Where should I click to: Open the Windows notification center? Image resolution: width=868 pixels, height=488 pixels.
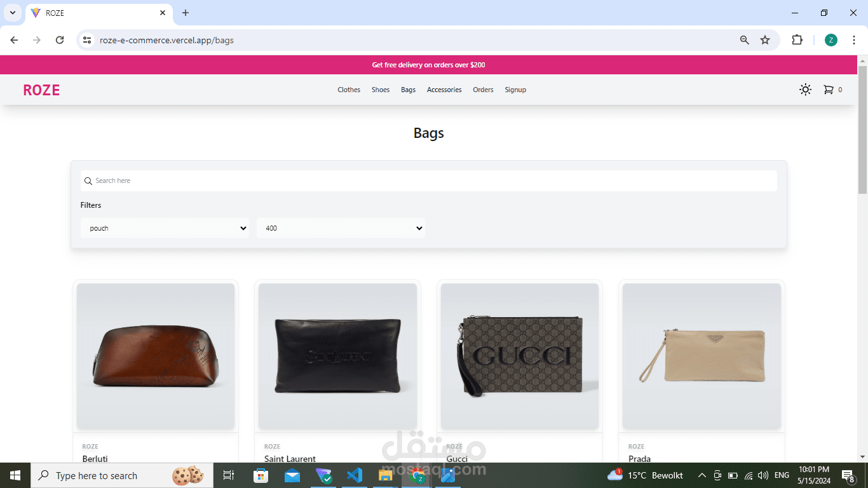click(848, 475)
